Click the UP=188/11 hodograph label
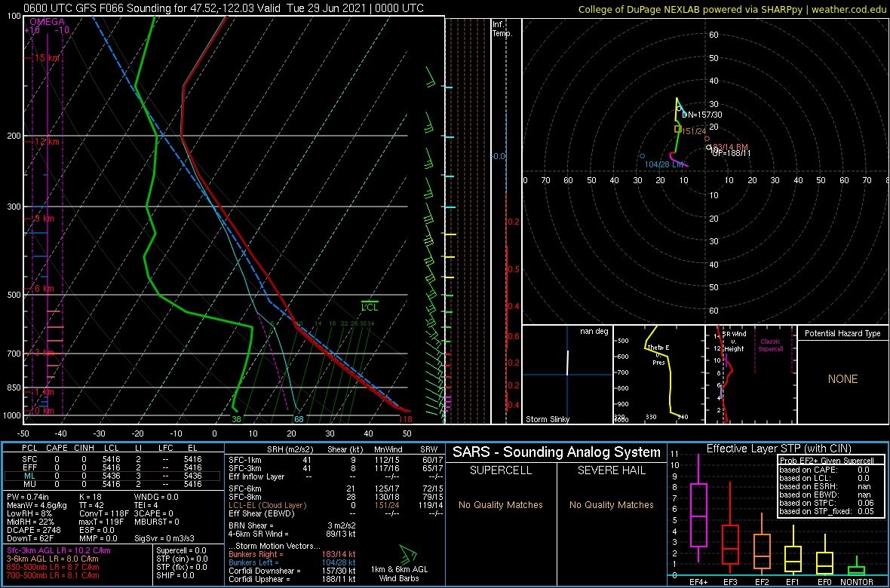Image resolution: width=890 pixels, height=588 pixels. click(731, 153)
